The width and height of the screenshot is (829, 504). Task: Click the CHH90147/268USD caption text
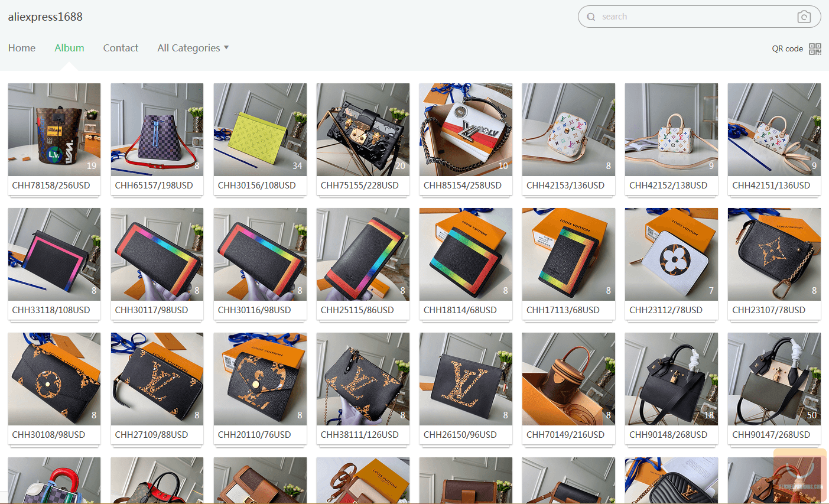coord(771,434)
